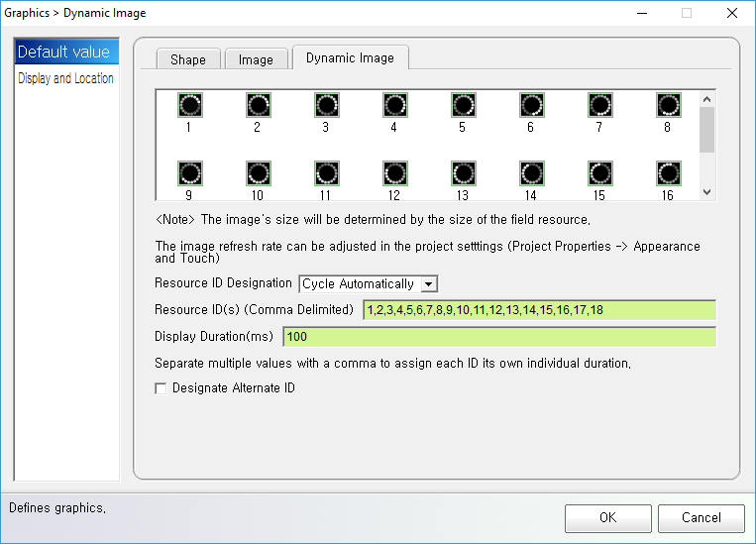Click image resource thumbnail 8

point(668,105)
